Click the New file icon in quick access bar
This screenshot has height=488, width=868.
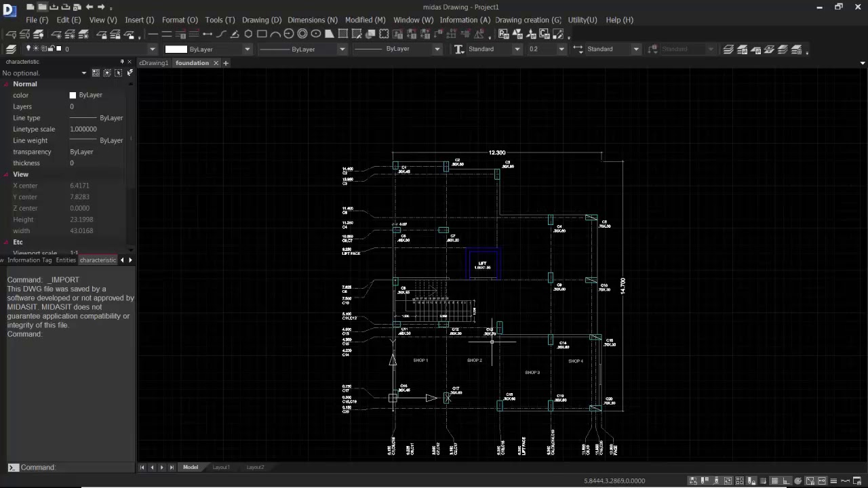coord(31,7)
